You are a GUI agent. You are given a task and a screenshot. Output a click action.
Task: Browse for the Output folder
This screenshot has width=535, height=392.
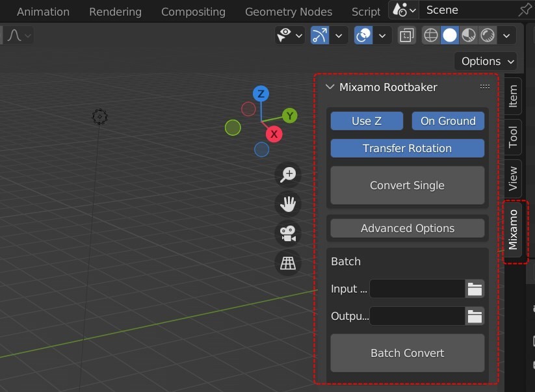[x=475, y=316]
